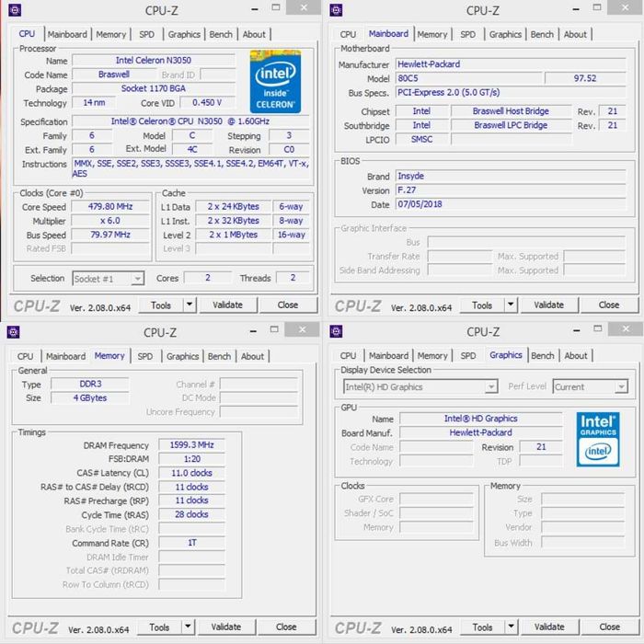Viewport: 644px width, 644px height.
Task: Switch to the CPU tab in the Mainboard window
Action: (348, 35)
